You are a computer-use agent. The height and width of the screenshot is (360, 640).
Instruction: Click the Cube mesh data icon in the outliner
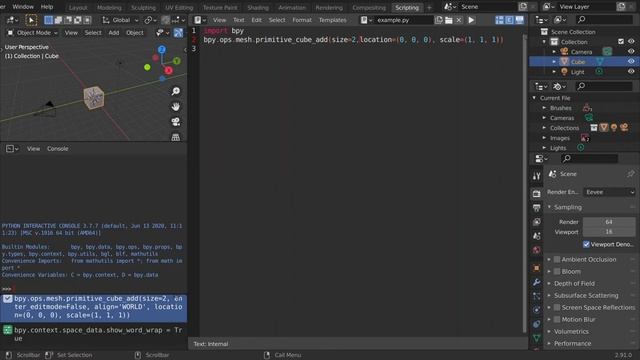[600, 62]
